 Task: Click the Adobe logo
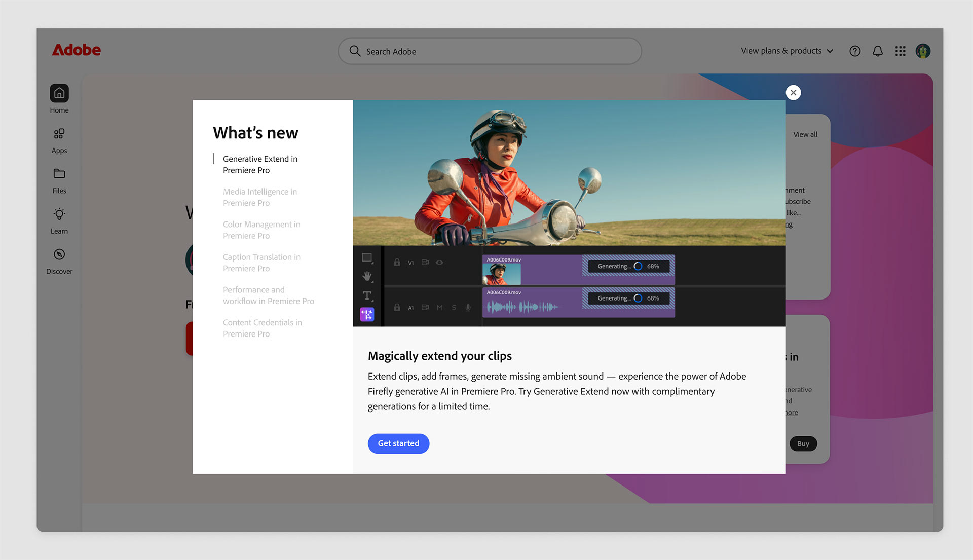77,50
